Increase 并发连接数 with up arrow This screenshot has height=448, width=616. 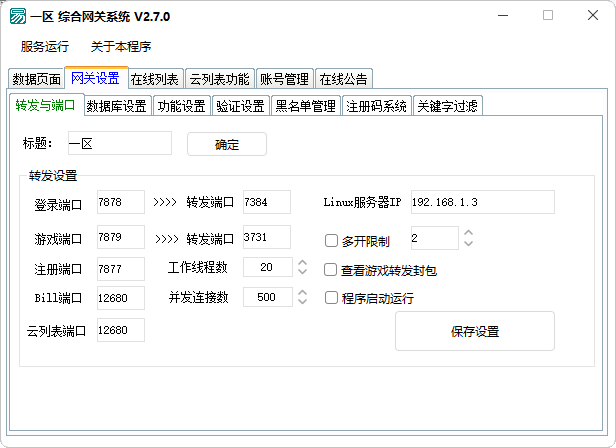coord(303,292)
